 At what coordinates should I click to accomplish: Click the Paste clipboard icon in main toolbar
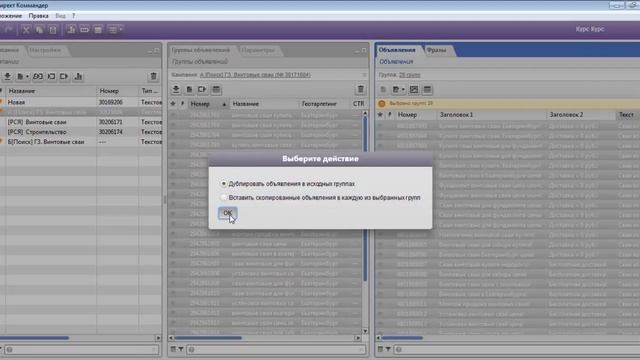click(53, 29)
